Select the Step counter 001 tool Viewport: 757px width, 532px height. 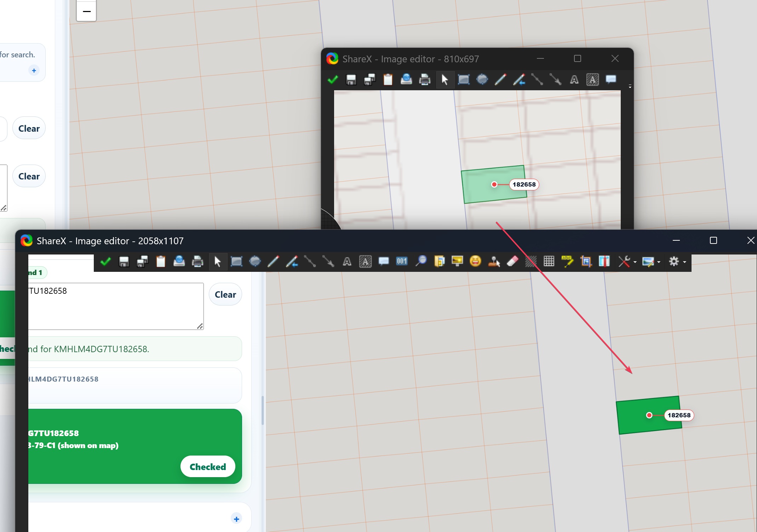coord(402,262)
